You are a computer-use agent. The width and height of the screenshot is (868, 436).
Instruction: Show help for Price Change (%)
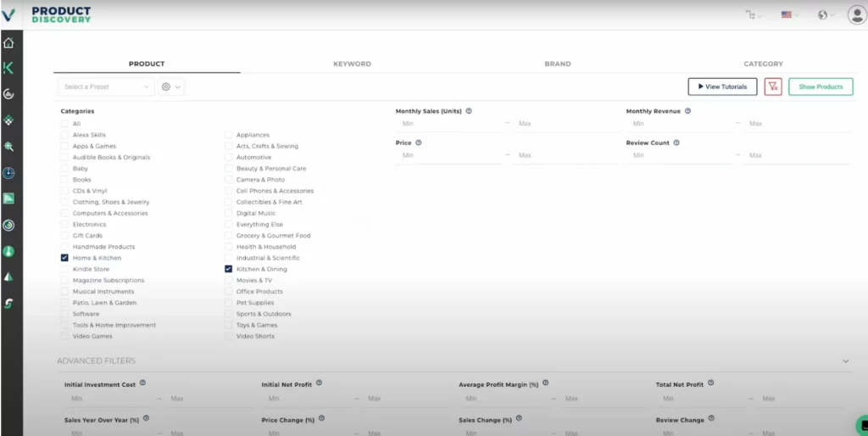[321, 419]
